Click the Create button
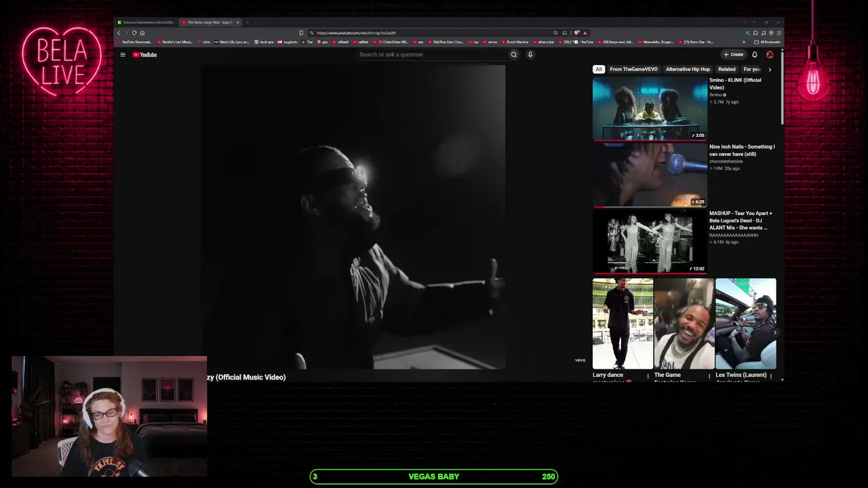 click(733, 55)
